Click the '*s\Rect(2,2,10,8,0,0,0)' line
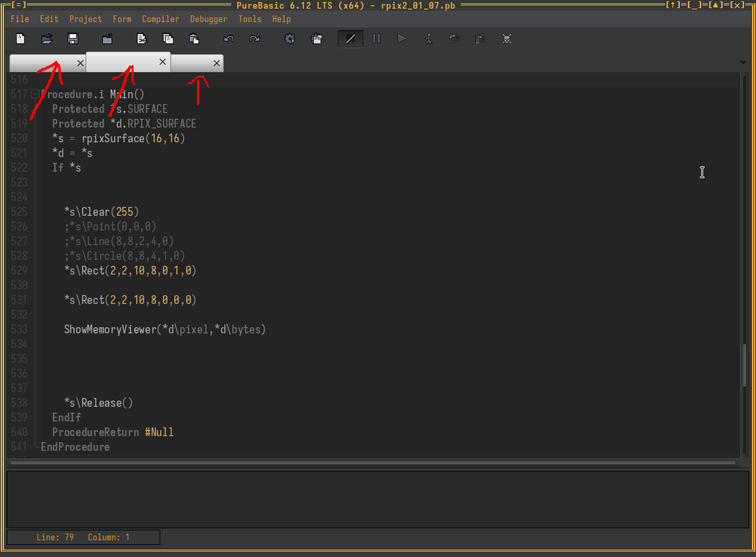The width and height of the screenshot is (756, 557). click(130, 300)
